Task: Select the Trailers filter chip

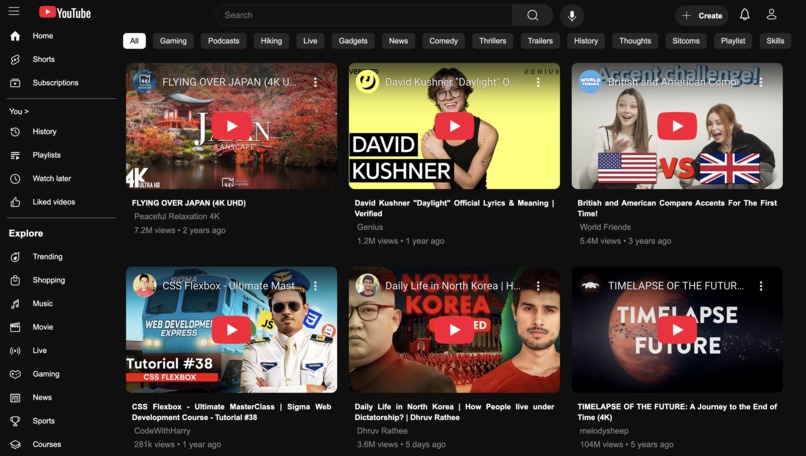Action: [x=540, y=41]
